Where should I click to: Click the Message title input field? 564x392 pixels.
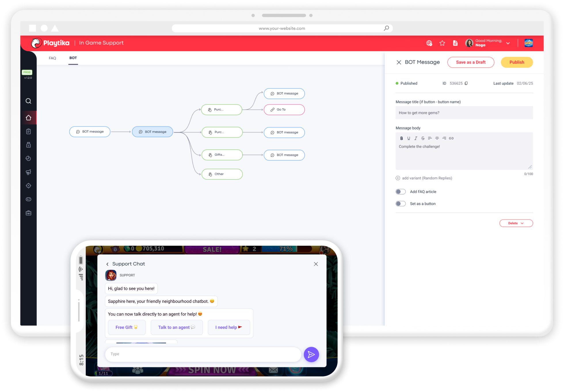coord(464,113)
